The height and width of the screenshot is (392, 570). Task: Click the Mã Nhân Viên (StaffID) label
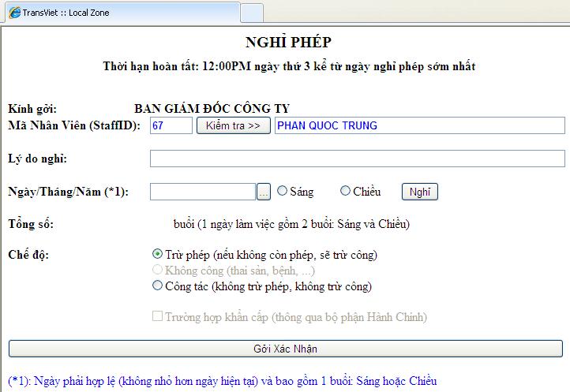click(74, 125)
